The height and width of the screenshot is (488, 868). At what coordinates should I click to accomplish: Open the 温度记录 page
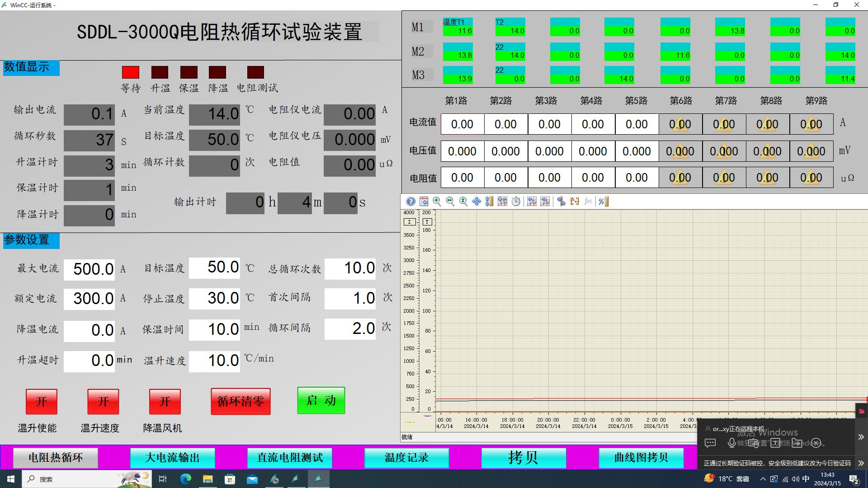(x=406, y=458)
